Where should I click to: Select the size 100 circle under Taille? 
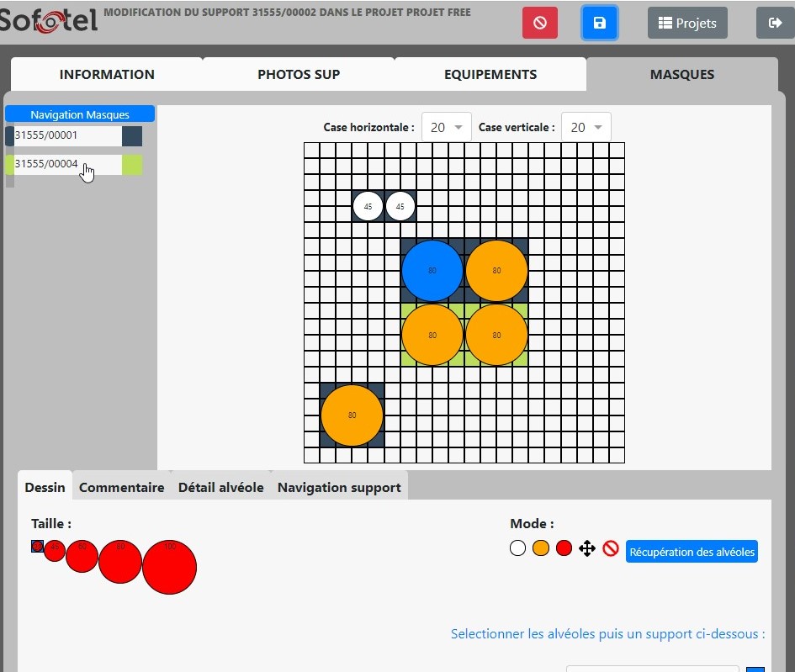(x=169, y=566)
